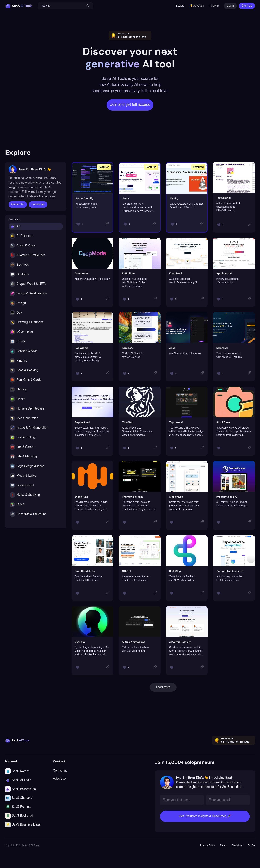The image size is (260, 868).
Task: Open Logo Design & Icons category
Action: pos(36,466)
